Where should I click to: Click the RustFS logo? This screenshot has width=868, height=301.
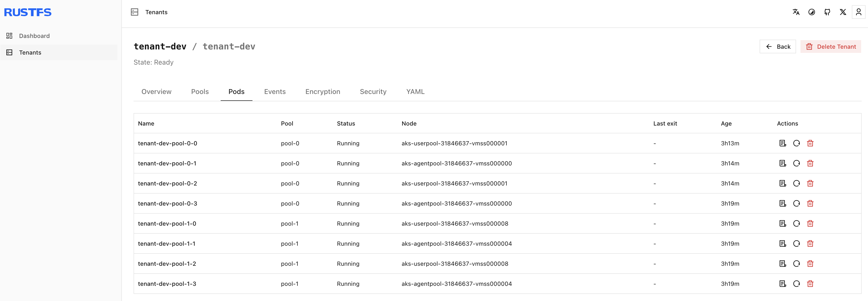[x=28, y=12]
